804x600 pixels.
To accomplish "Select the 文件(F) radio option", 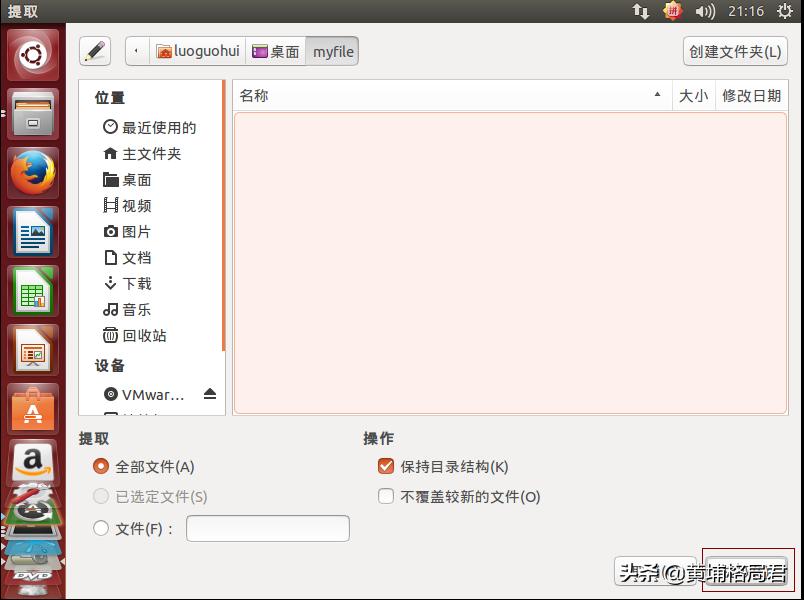I will pos(100,528).
